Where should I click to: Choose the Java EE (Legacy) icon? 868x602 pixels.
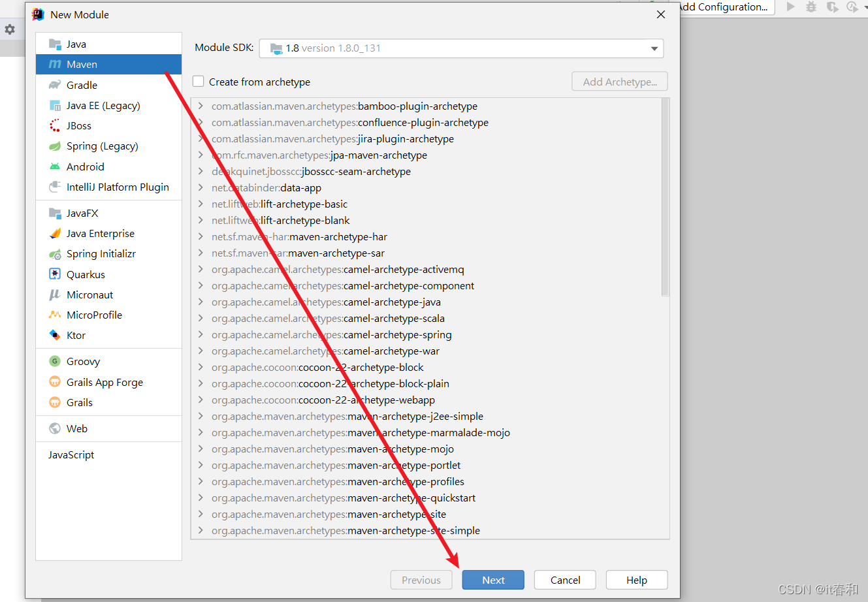coord(55,106)
